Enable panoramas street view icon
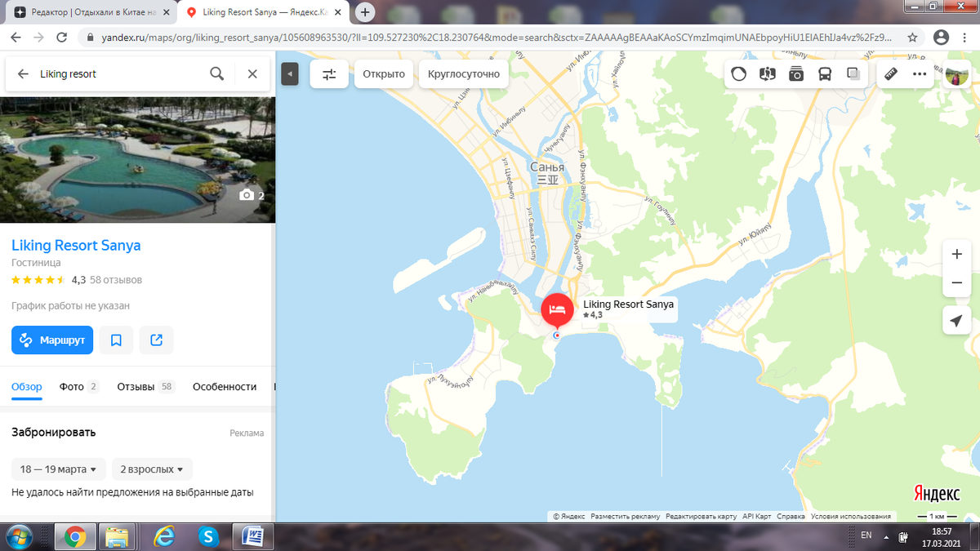This screenshot has height=551, width=980. click(767, 73)
